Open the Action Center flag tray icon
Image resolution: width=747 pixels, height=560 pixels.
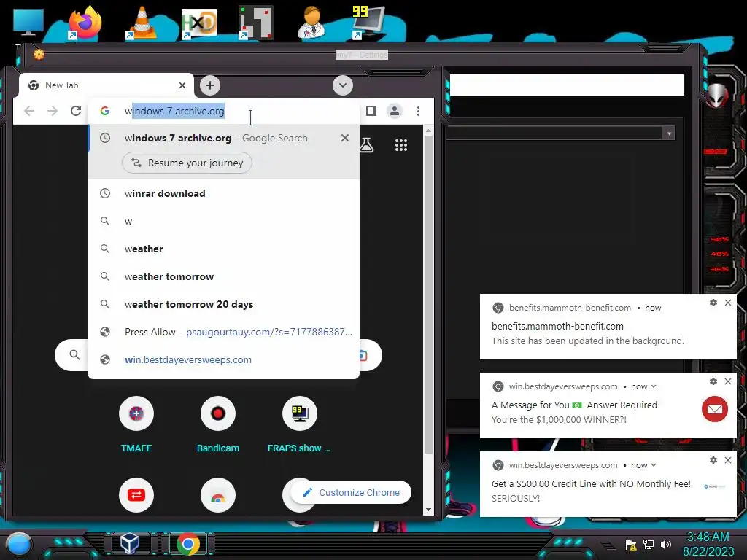click(631, 544)
